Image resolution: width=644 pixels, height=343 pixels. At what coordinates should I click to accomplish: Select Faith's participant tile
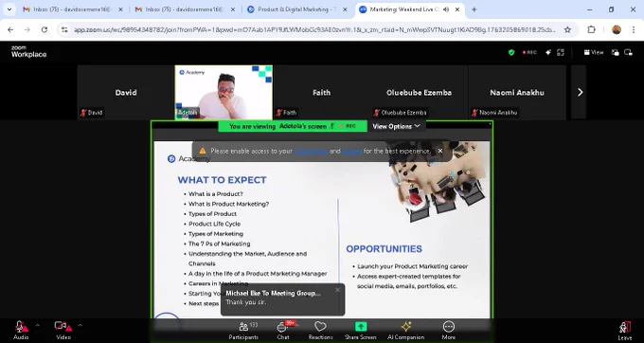pos(322,93)
